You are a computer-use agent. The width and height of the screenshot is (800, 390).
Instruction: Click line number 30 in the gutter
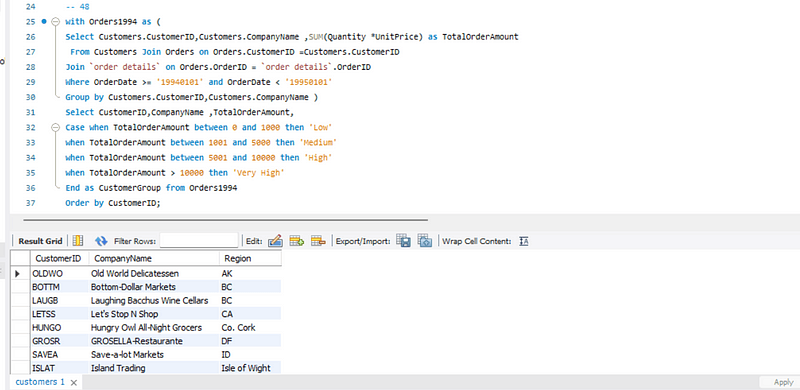click(30, 97)
